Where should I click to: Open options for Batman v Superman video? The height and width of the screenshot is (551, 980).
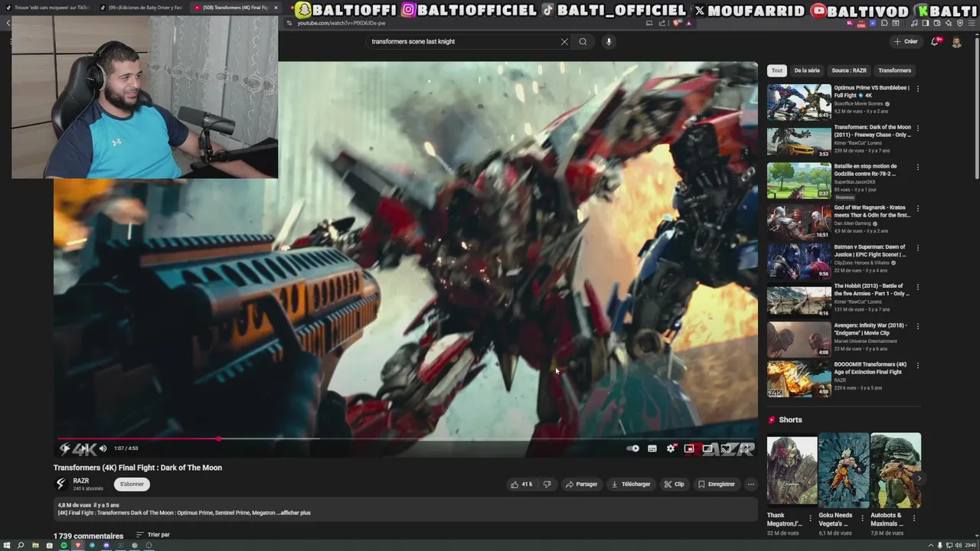click(x=917, y=248)
